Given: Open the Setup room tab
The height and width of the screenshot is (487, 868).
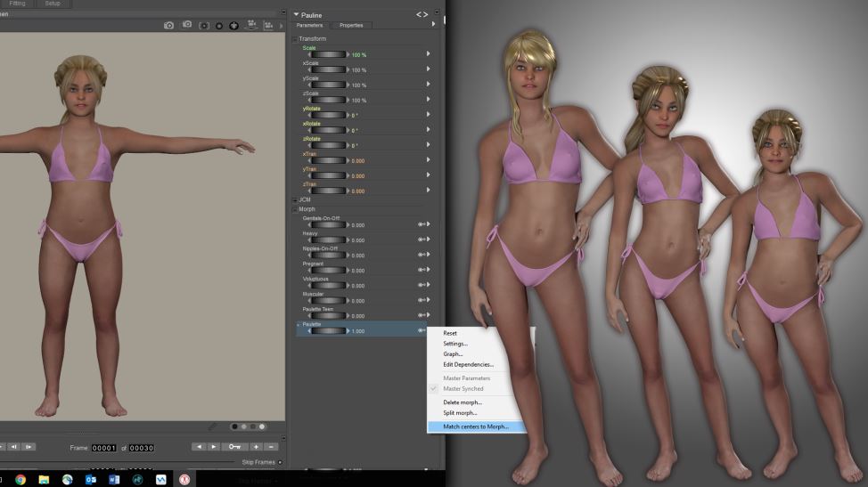Looking at the screenshot, I should [x=53, y=4].
